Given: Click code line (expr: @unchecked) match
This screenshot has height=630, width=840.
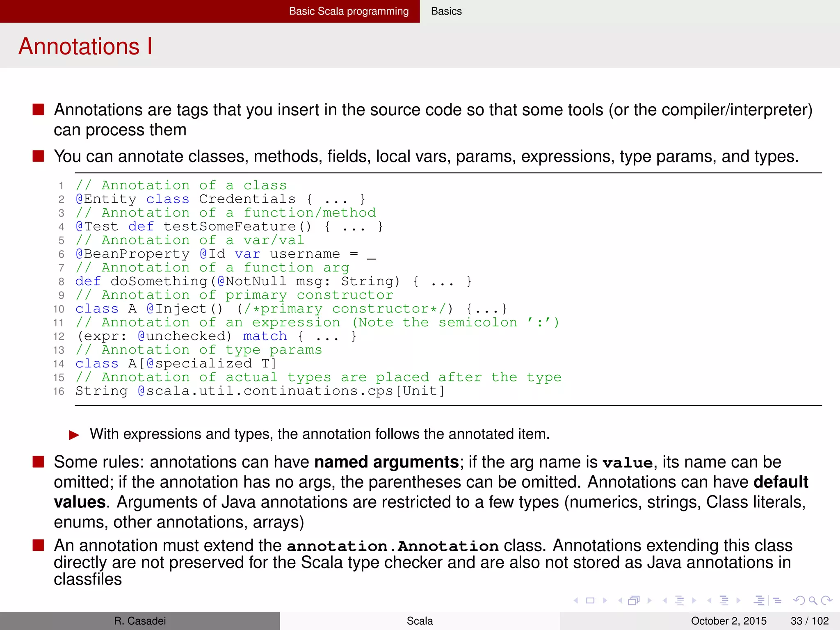Looking at the screenshot, I should point(217,336).
